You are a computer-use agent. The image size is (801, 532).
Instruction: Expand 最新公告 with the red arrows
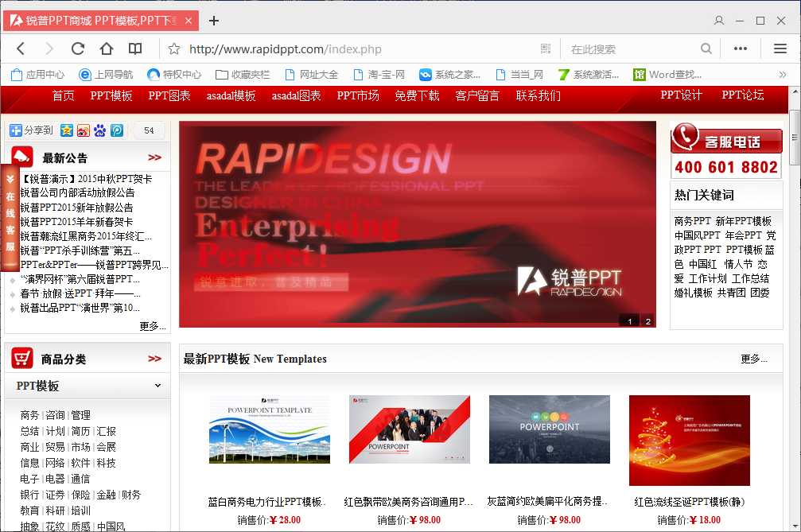click(x=155, y=157)
